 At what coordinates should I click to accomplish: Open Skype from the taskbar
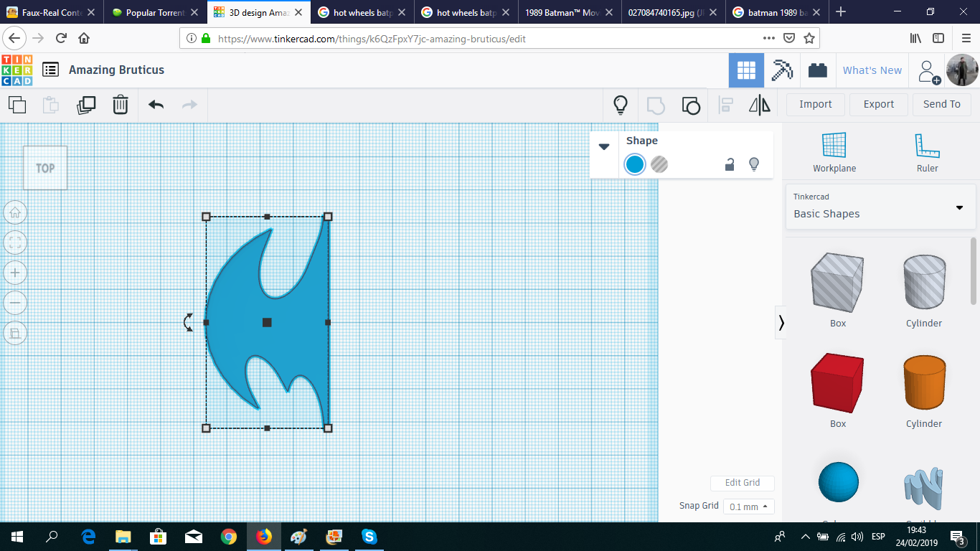369,536
